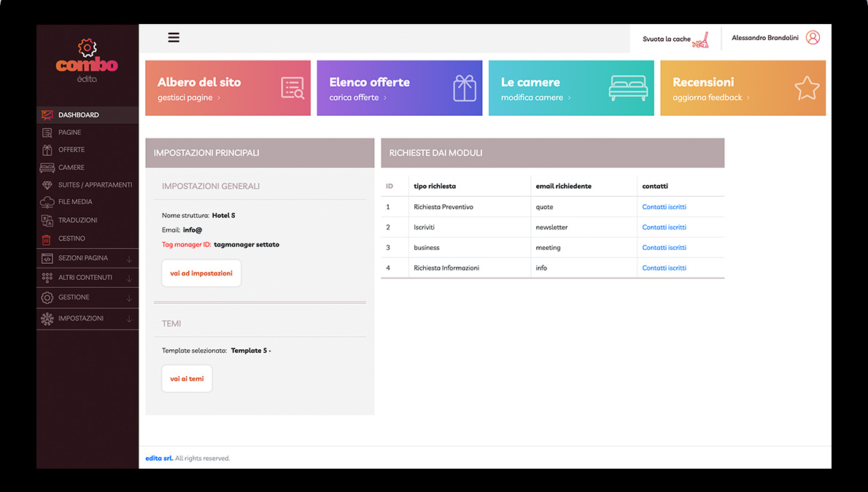The height and width of the screenshot is (492, 868).
Task: Expand Impostazioni menu with its arrow
Action: tap(129, 319)
